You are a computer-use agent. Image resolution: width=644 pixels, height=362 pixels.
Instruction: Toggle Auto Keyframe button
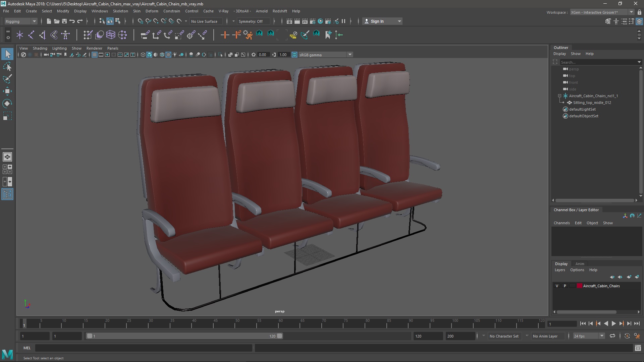pos(627,336)
